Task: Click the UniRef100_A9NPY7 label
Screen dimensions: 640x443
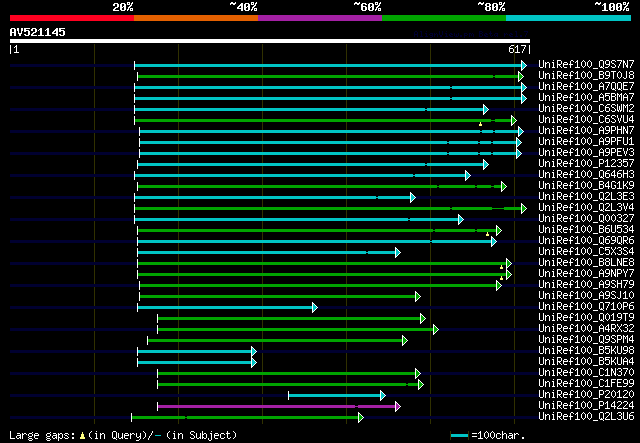Action: coord(586,274)
